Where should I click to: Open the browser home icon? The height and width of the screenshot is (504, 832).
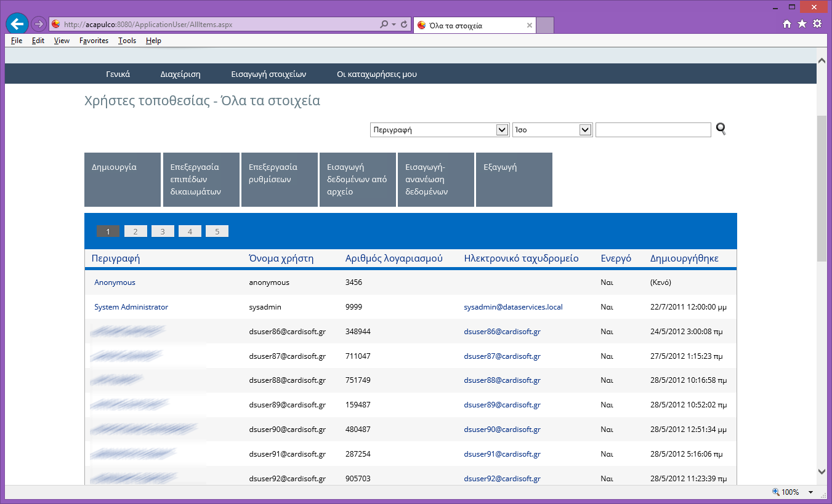pyautogui.click(x=787, y=24)
